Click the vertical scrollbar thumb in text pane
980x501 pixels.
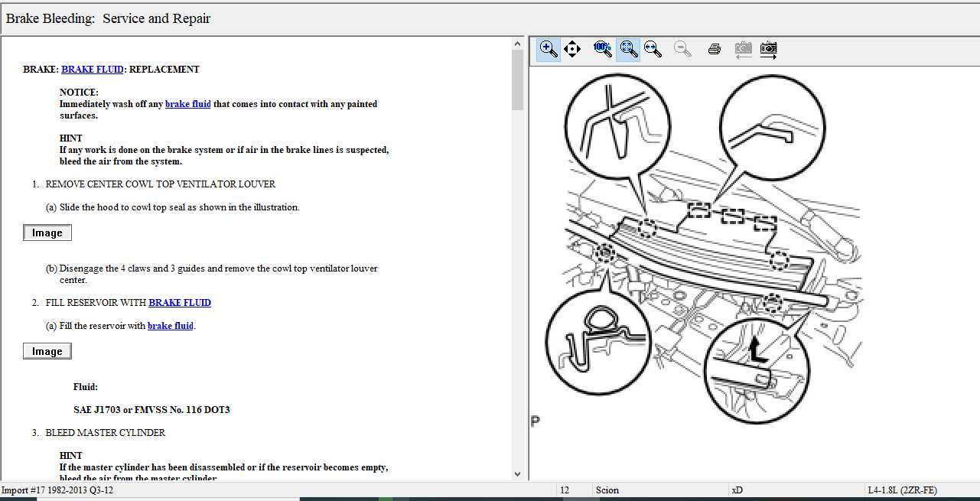517,80
